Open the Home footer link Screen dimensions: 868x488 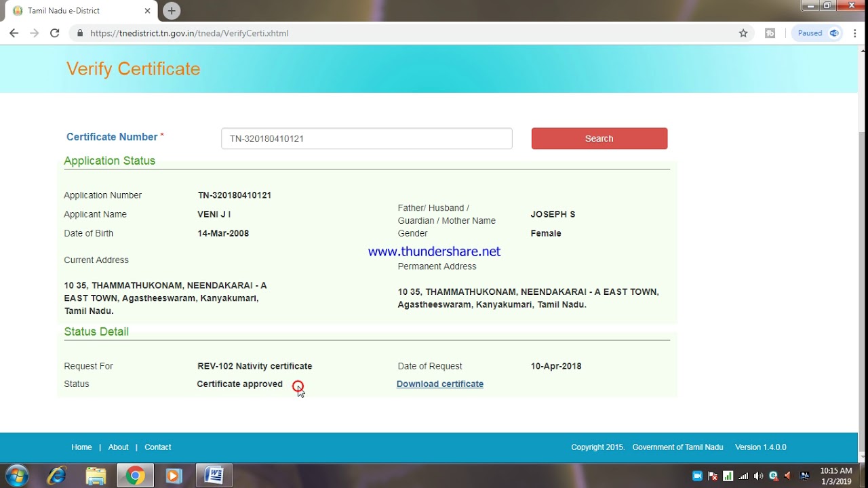pos(81,447)
